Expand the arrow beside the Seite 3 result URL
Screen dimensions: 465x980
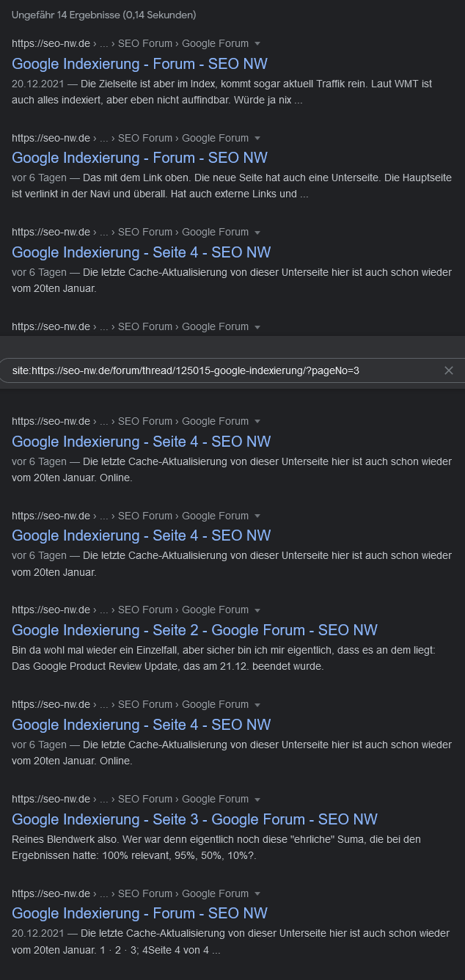point(257,800)
